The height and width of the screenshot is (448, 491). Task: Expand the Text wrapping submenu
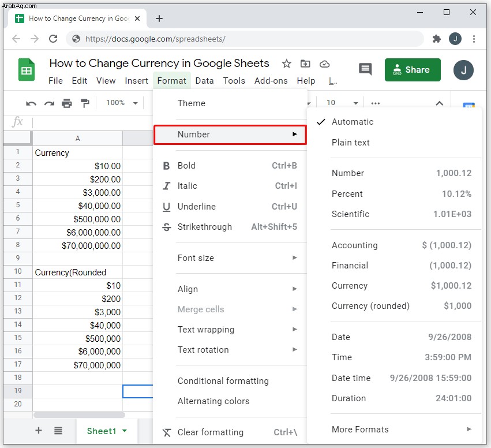point(230,329)
